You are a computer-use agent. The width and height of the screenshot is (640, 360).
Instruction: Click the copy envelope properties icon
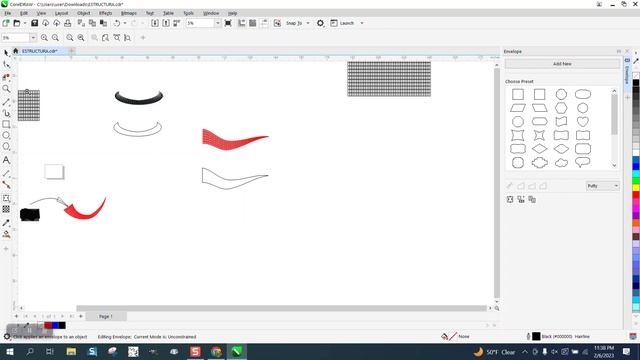532,199
